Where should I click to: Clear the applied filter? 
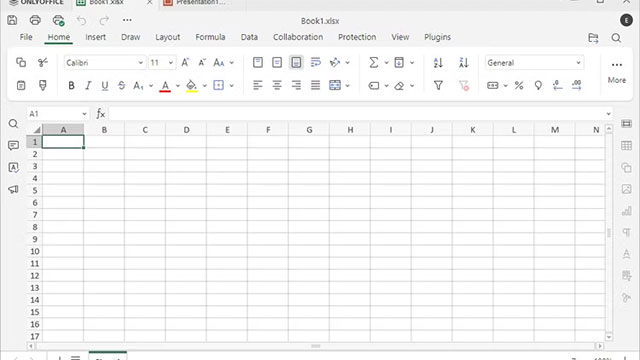[464, 85]
